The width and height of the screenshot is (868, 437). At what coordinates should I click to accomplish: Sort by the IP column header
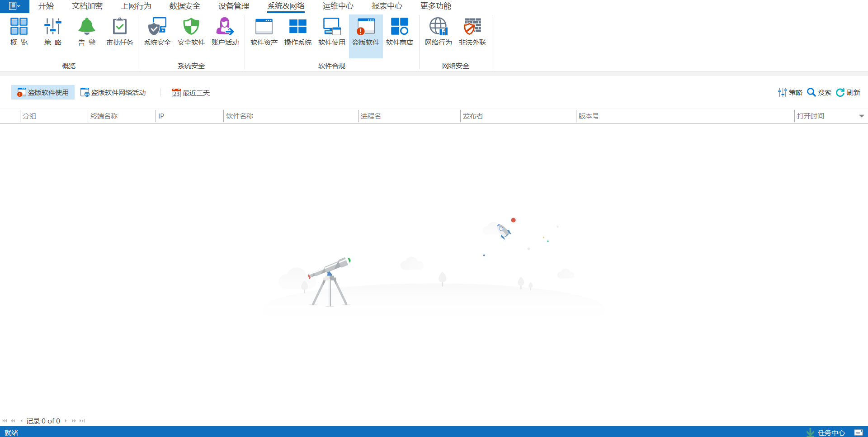click(190, 116)
